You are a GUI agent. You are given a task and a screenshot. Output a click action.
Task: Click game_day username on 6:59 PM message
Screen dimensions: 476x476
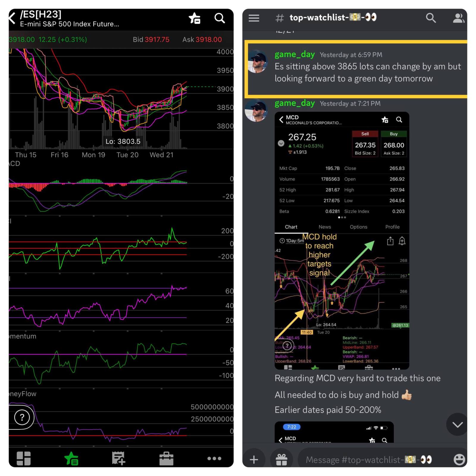coord(295,54)
